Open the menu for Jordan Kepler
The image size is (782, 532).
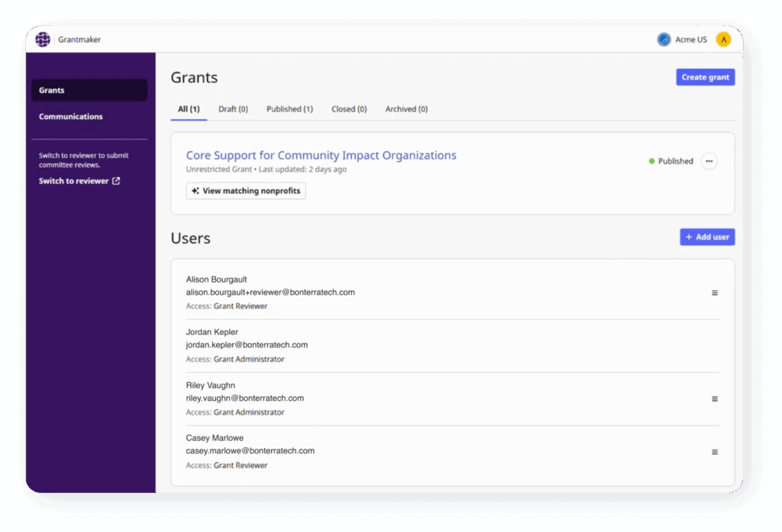[714, 345]
